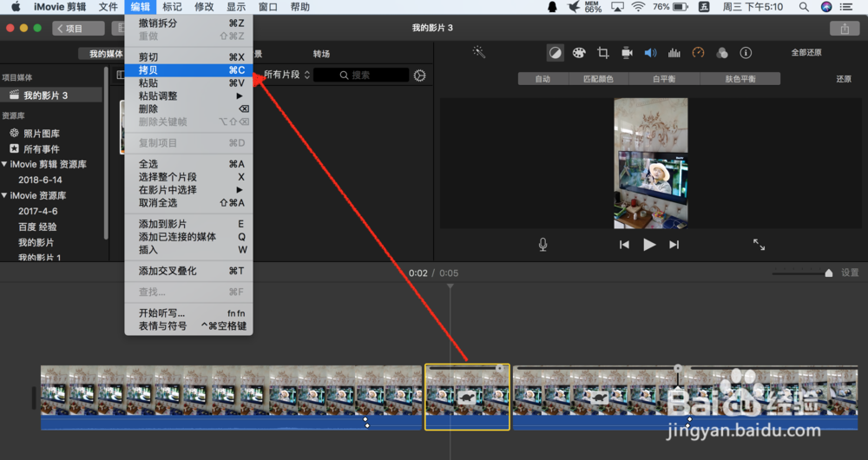Select 选择整个片段 menu entry

(188, 177)
